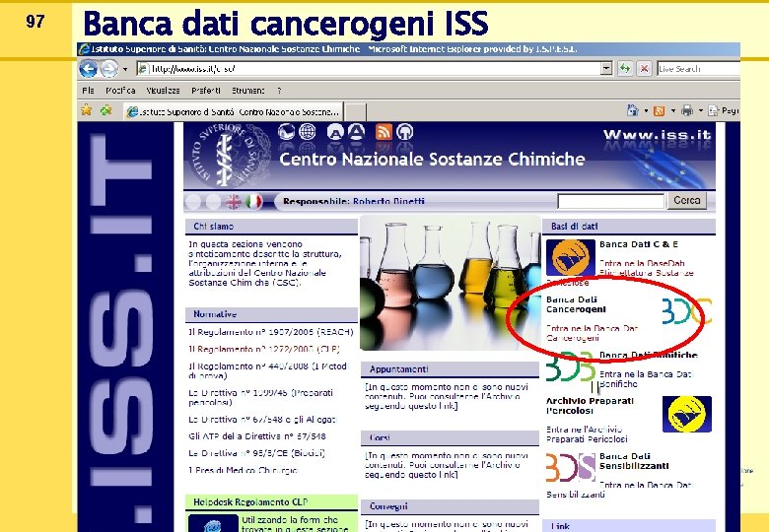Click the address bar with iss.it URL

pos(369,69)
